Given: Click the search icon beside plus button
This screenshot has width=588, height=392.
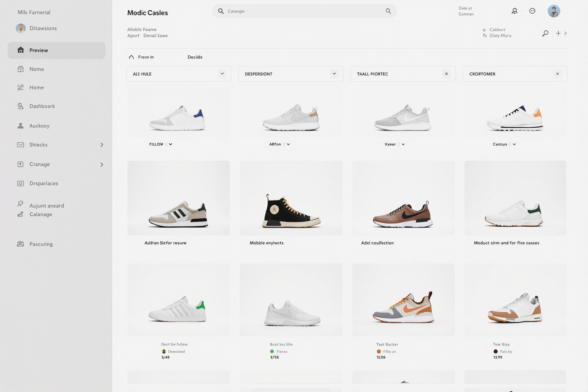Looking at the screenshot, I should click(545, 33).
